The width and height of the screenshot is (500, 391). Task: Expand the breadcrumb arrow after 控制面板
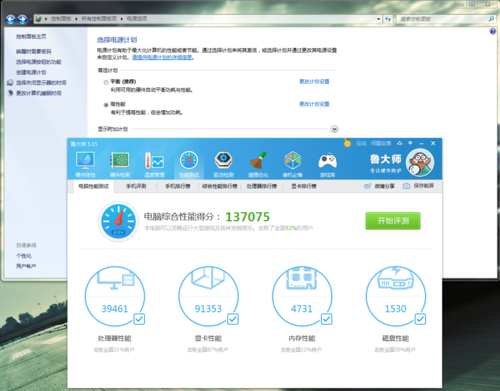tap(76, 19)
